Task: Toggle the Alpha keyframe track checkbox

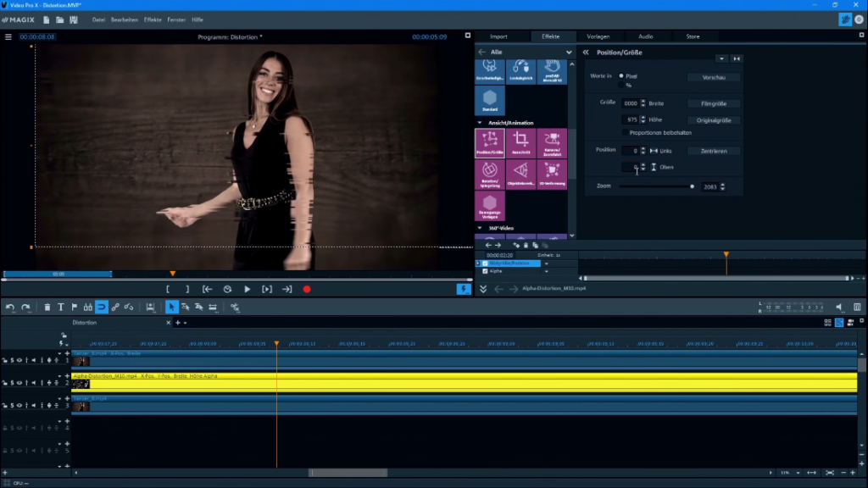Action: 485,271
